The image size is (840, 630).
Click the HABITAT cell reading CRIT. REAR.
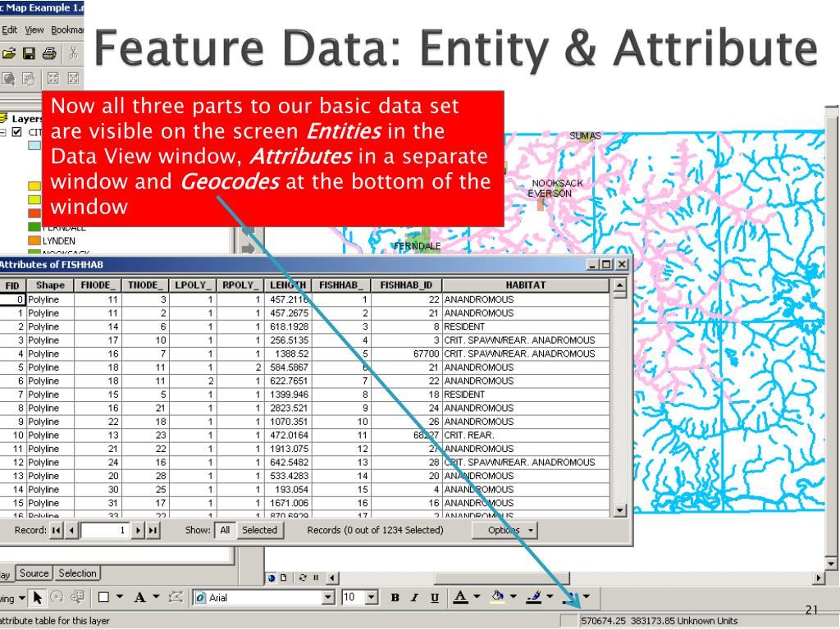pos(526,435)
